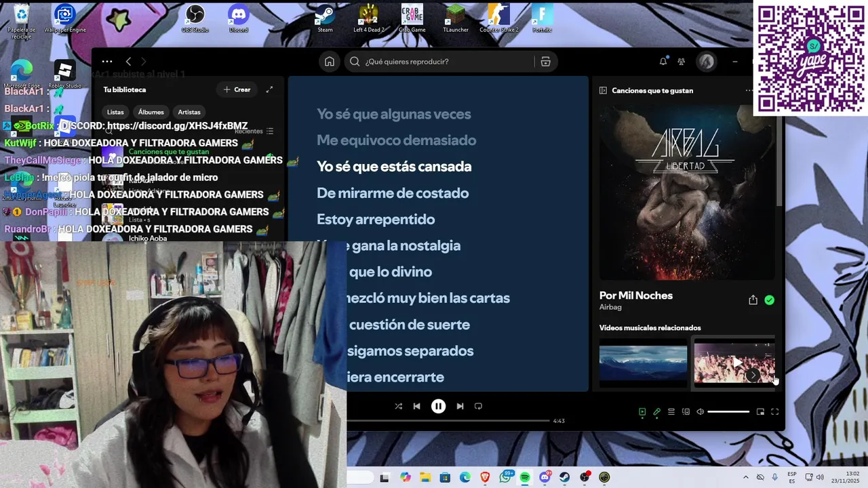The height and width of the screenshot is (488, 868).
Task: Adjust the Spotify volume slider
Action: [728, 411]
